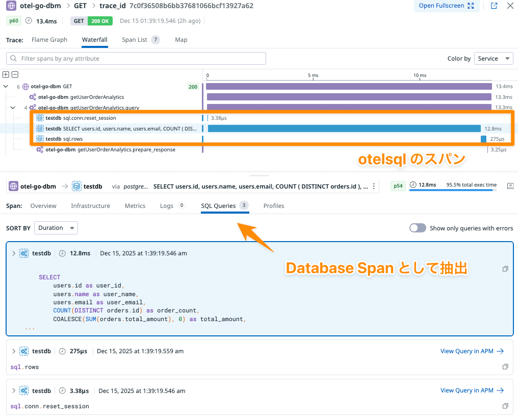This screenshot has width=518, height=420.
Task: Select the Waterfall tab
Action: 94,40
